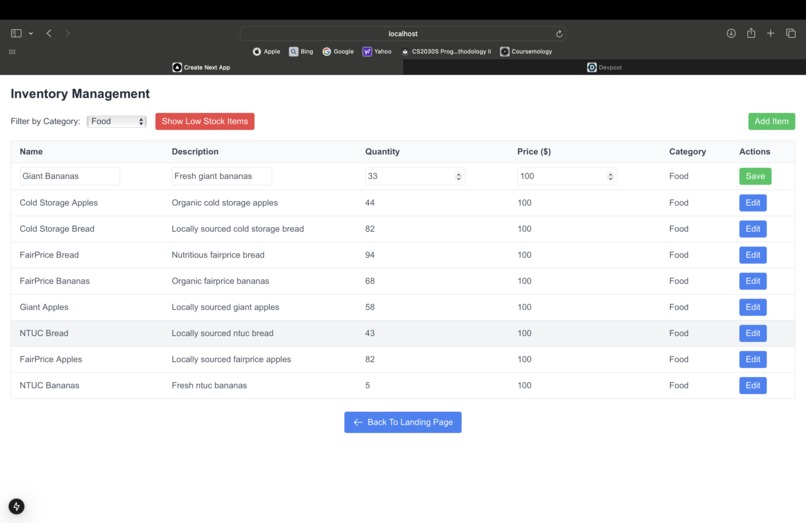Edit the Giant Apples row
This screenshot has width=806, height=523.
point(753,307)
